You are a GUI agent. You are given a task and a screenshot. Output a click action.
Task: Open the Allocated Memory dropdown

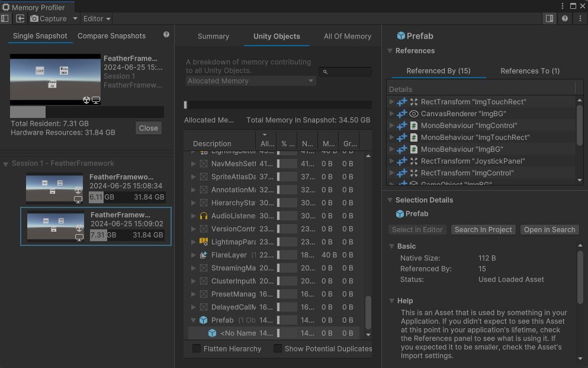[250, 81]
